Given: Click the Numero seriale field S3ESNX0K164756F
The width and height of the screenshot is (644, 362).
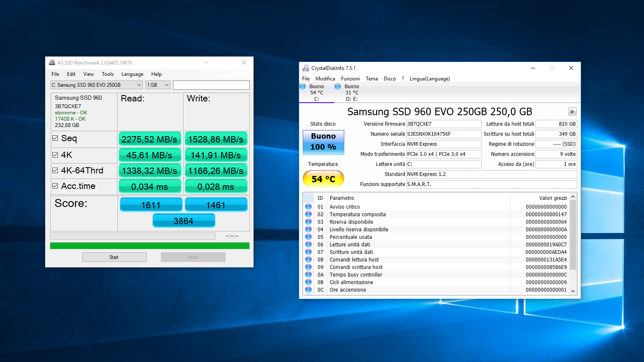Looking at the screenshot, I should [444, 134].
